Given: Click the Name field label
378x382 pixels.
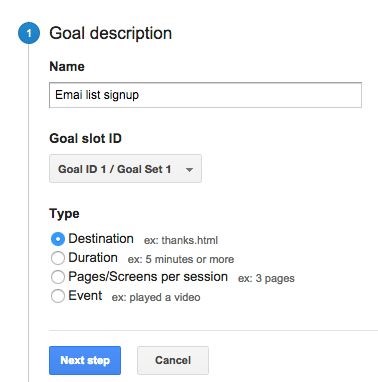Looking at the screenshot, I should pos(67,66).
